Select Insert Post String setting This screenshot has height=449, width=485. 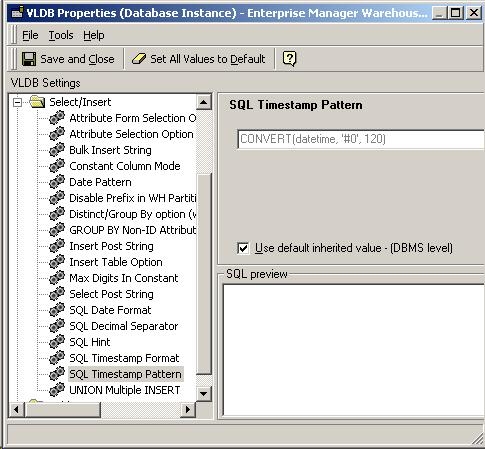[x=111, y=246]
